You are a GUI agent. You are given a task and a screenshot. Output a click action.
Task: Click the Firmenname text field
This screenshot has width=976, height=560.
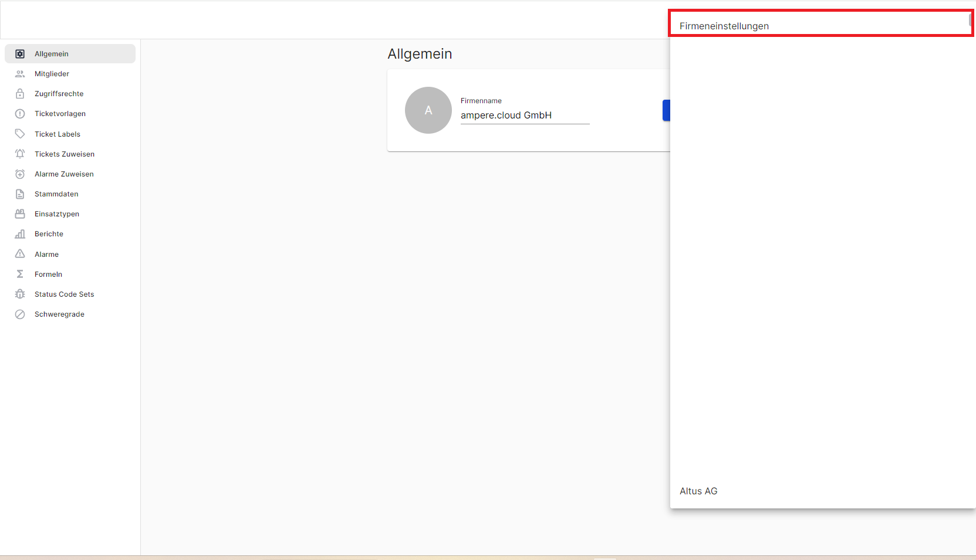click(525, 116)
